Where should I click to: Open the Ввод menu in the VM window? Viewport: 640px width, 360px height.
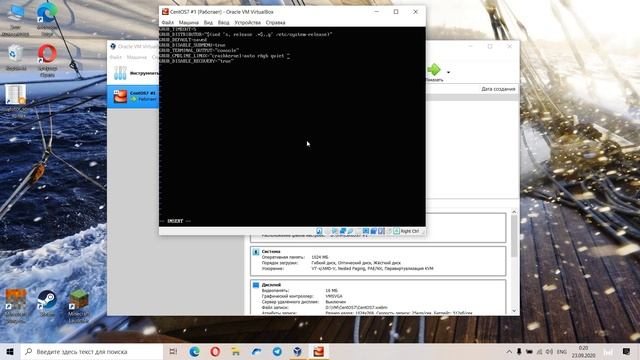click(223, 22)
